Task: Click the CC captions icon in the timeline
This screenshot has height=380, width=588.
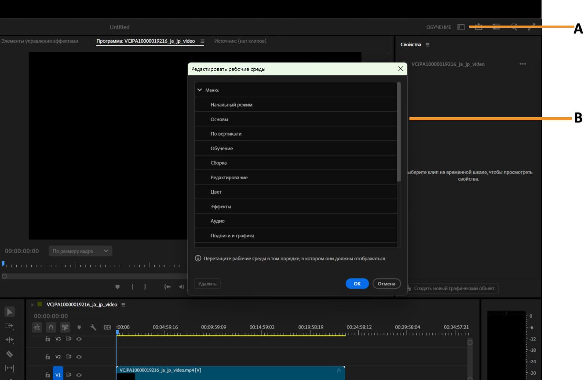Action: pos(107,327)
